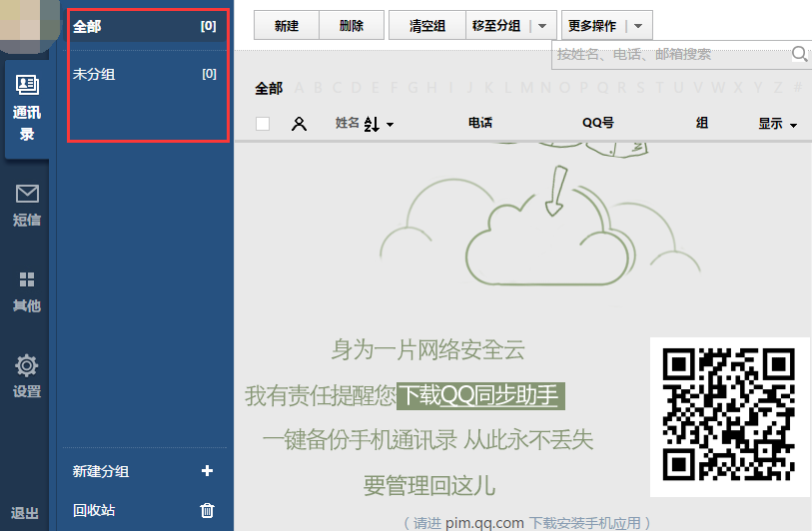Viewport: 812px width, 531px height.
Task: Click the plus icon next to 新建分组
Action: coord(207,471)
